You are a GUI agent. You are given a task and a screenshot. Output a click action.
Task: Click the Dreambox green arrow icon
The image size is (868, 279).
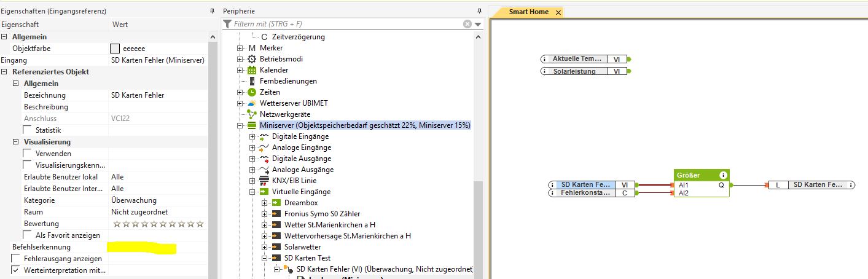pyautogui.click(x=276, y=203)
